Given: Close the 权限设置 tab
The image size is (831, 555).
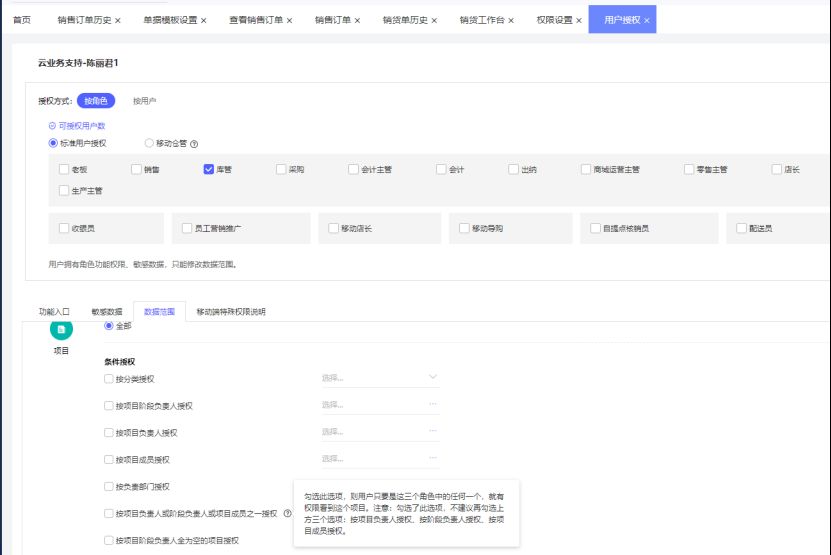Looking at the screenshot, I should [x=576, y=20].
